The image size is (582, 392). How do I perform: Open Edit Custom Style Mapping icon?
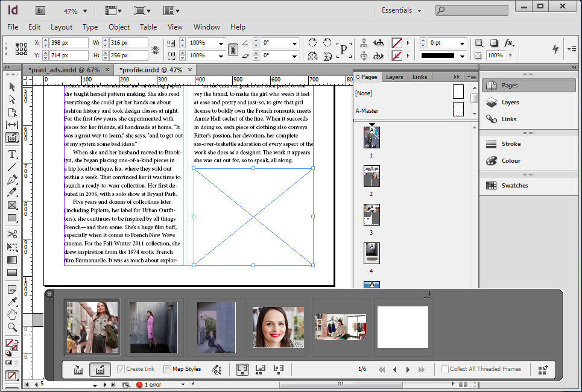(217, 369)
